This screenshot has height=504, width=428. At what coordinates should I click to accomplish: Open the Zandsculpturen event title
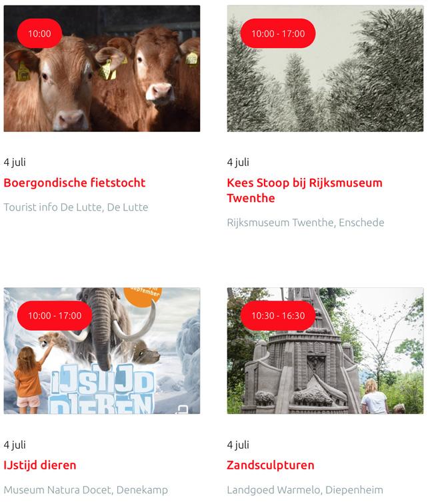(x=271, y=465)
